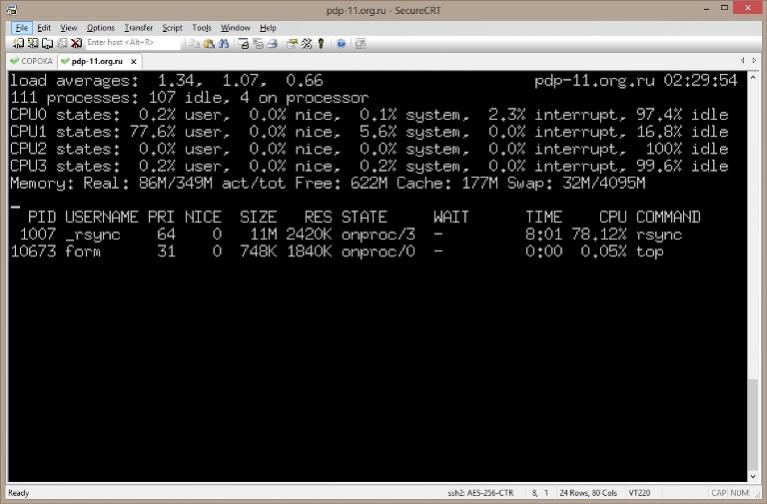Click the Enter host input field
Viewport: 767px width, 504px height.
[x=130, y=44]
